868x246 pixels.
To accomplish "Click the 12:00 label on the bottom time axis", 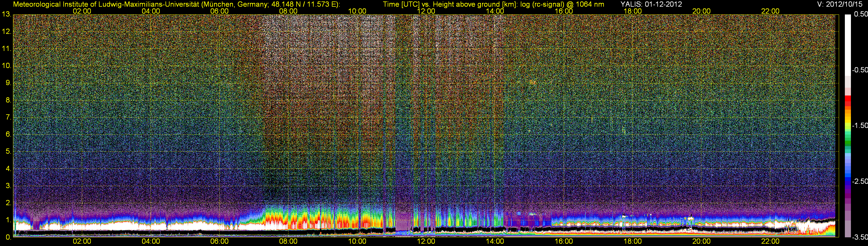I will coord(426,241).
